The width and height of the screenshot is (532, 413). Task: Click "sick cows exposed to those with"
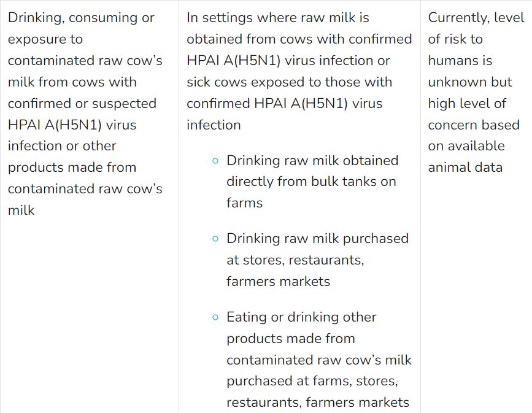click(290, 82)
